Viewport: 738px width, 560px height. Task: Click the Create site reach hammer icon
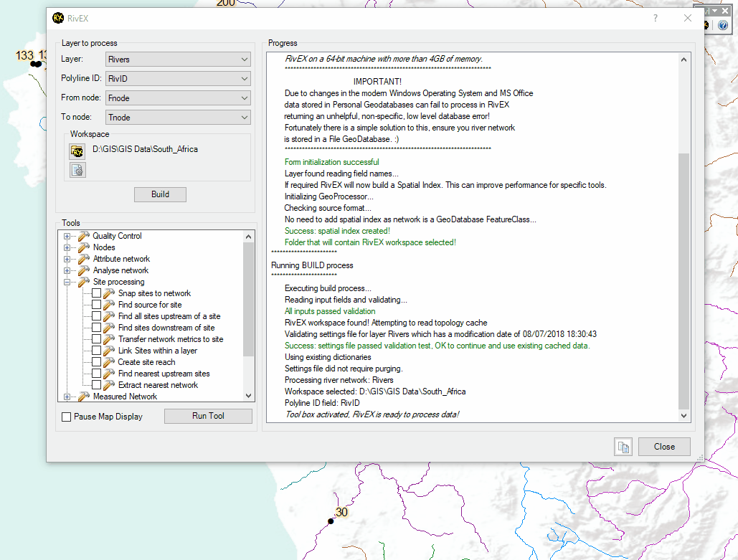109,362
